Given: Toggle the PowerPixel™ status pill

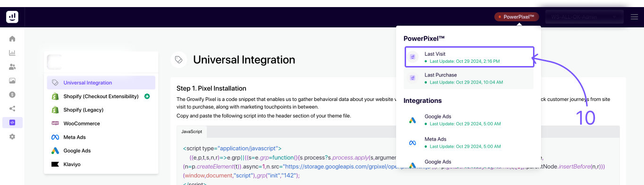Looking at the screenshot, I should [516, 17].
